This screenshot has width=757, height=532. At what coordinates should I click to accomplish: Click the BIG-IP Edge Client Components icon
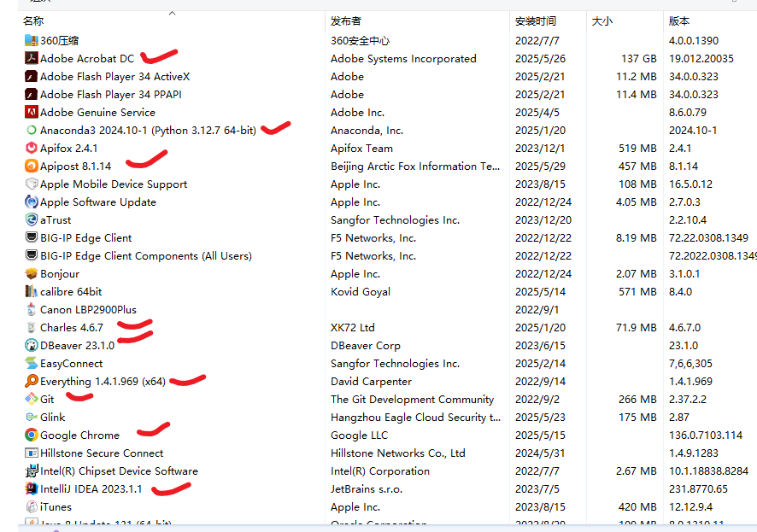[x=32, y=255]
